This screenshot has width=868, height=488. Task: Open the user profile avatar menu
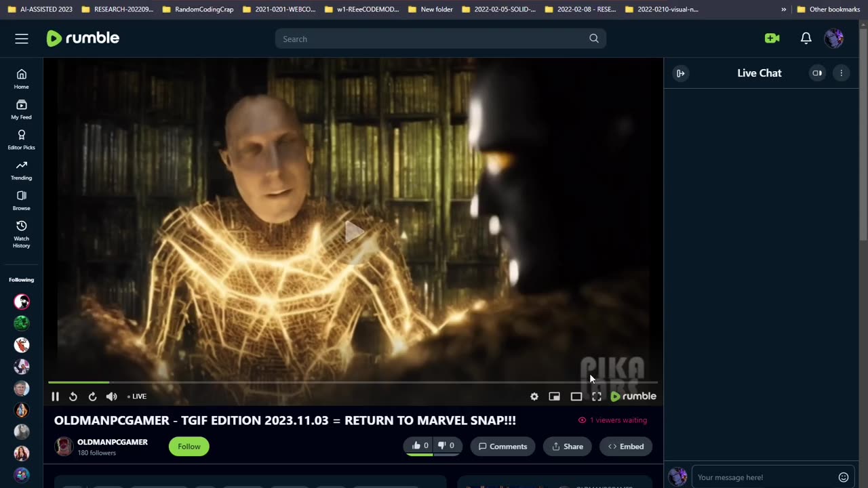point(833,39)
